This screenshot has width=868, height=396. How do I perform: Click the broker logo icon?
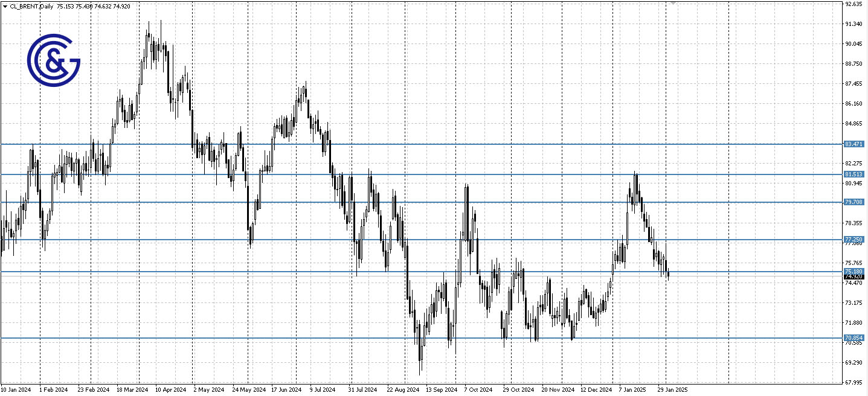coord(53,62)
